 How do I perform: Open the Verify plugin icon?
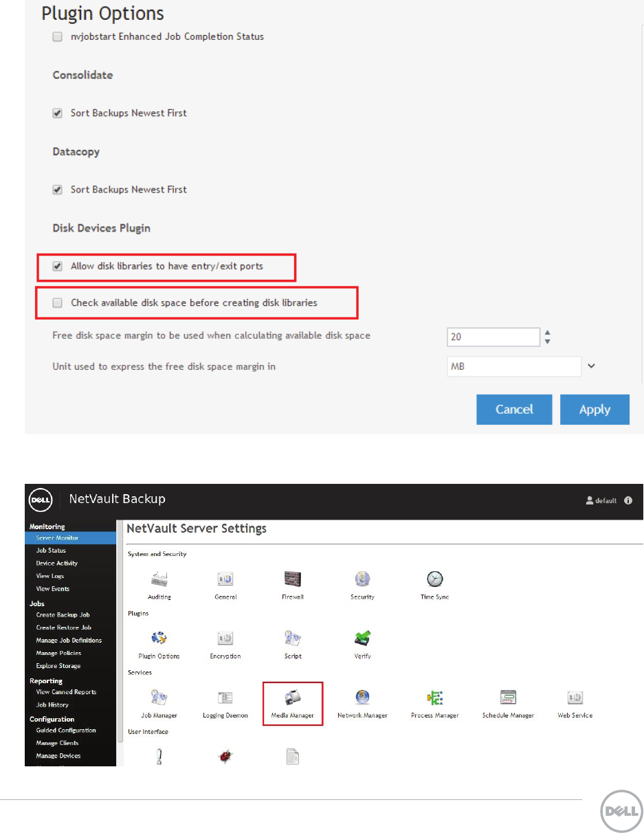(x=362, y=638)
